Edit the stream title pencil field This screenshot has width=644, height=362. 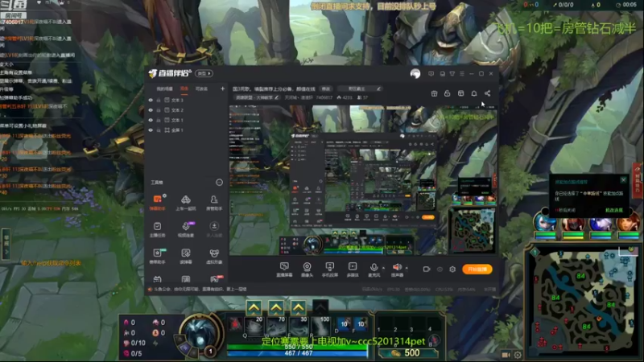(x=360, y=88)
